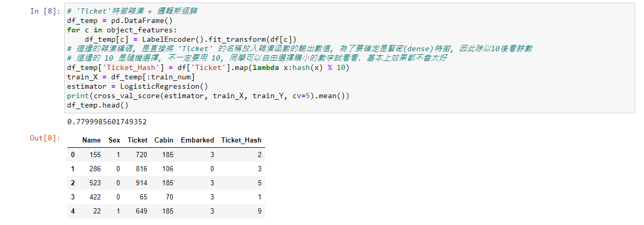This screenshot has height=225, width=644.
Task: Click the Out[8] output prompt
Action: pos(45,138)
